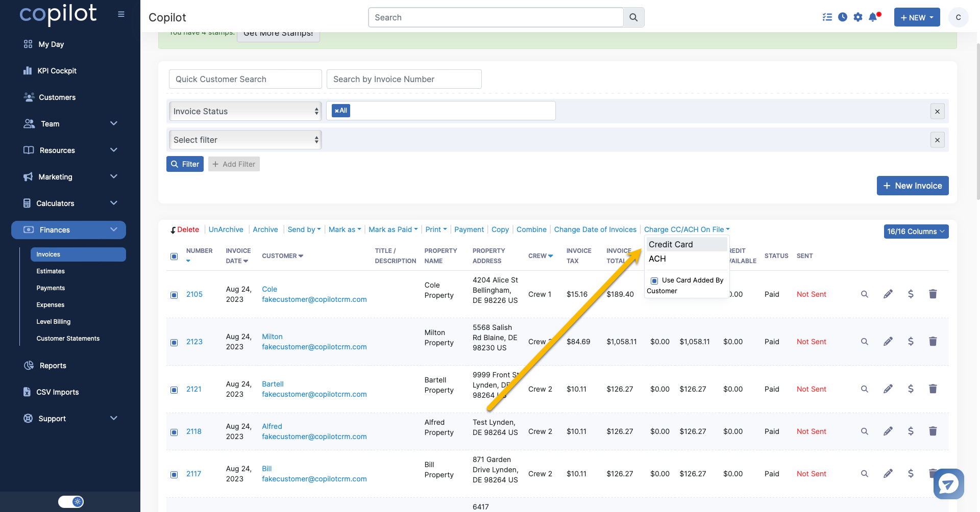Click the Combine action link
Screen dimensions: 980x512
(531, 229)
